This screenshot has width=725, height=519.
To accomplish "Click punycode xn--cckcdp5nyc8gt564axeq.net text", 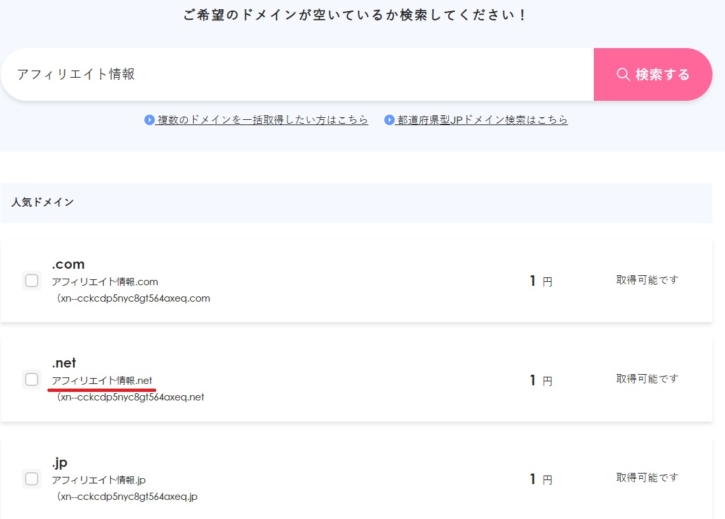I will click(130, 397).
